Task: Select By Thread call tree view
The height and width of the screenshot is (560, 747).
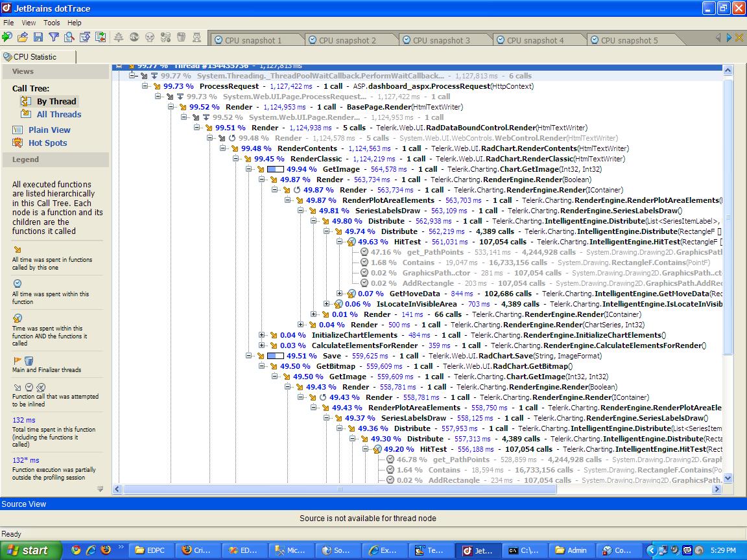Action: tap(56, 101)
